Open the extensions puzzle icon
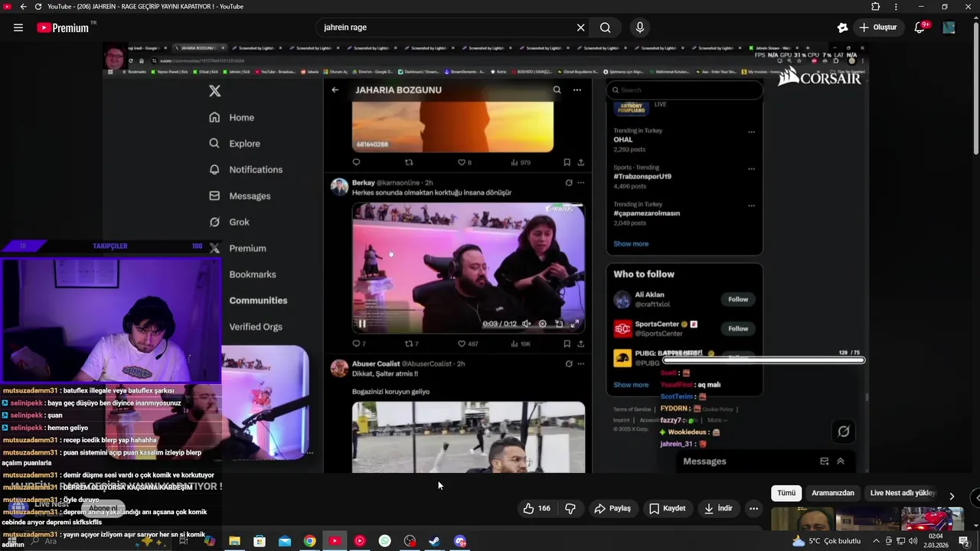Viewport: 980px width, 551px height. click(x=876, y=6)
